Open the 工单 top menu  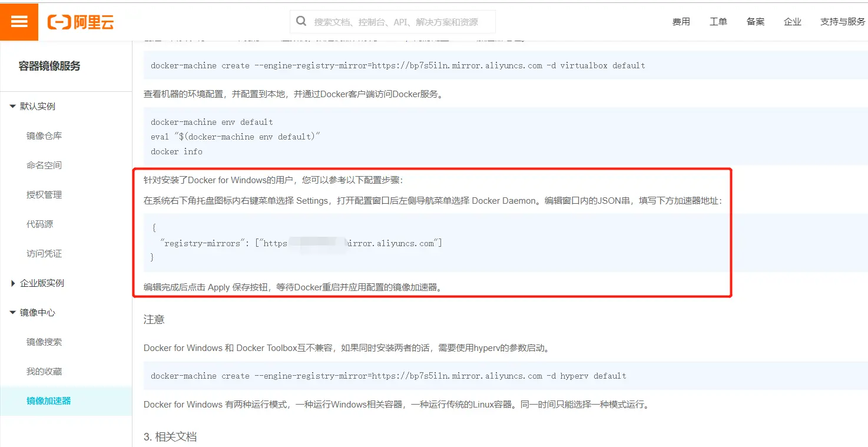click(x=718, y=22)
